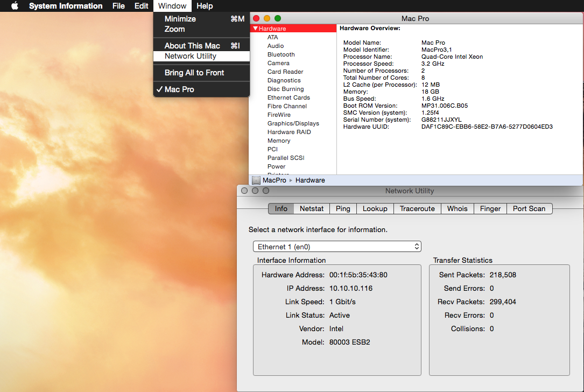Viewport: 584px width, 392px height.
Task: Switch to the Ping tab
Action: pos(343,209)
